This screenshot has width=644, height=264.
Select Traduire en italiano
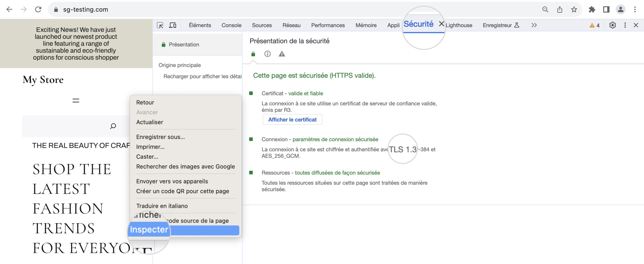point(186,206)
